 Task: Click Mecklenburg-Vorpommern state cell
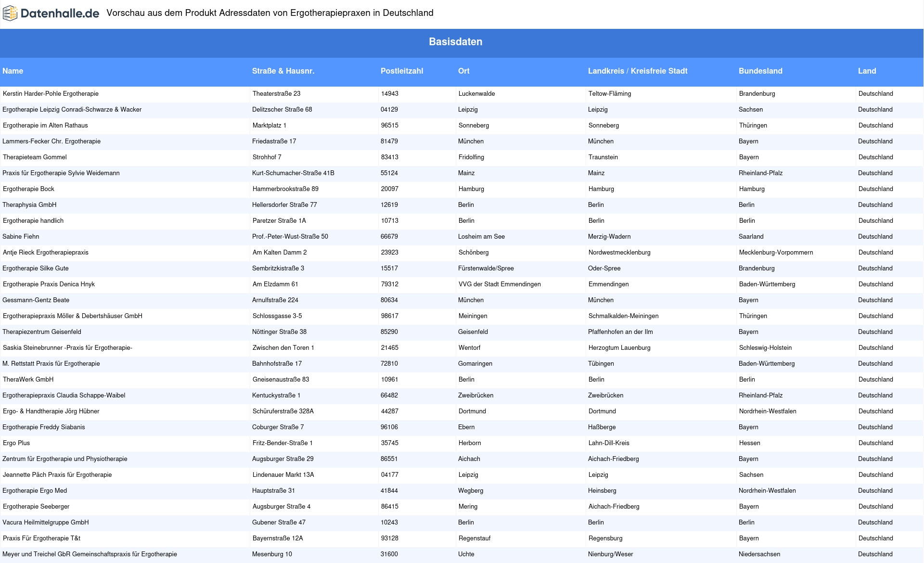776,253
